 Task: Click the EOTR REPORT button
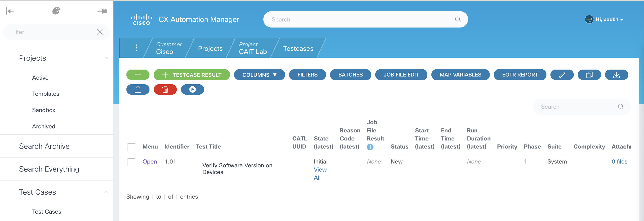point(520,75)
